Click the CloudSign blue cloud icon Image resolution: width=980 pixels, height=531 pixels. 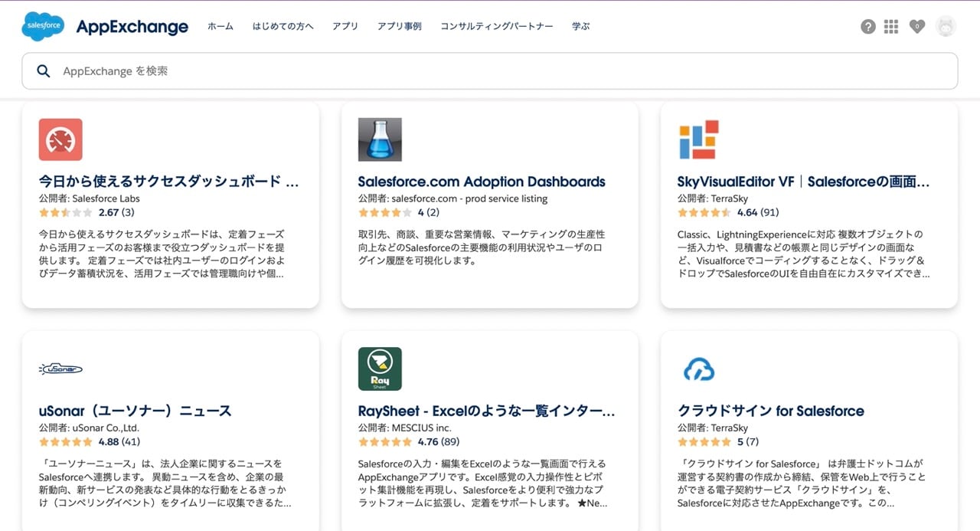pyautogui.click(x=698, y=369)
